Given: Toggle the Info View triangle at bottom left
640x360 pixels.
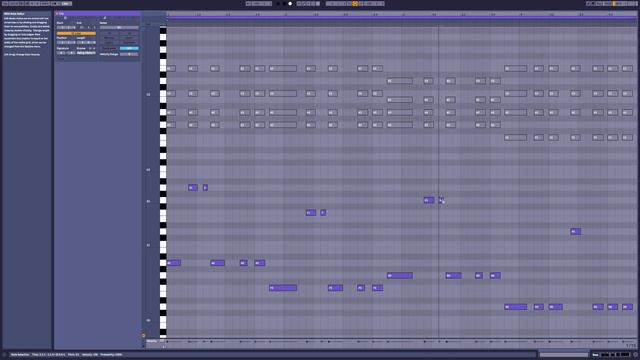Looking at the screenshot, I should (x=4, y=355).
